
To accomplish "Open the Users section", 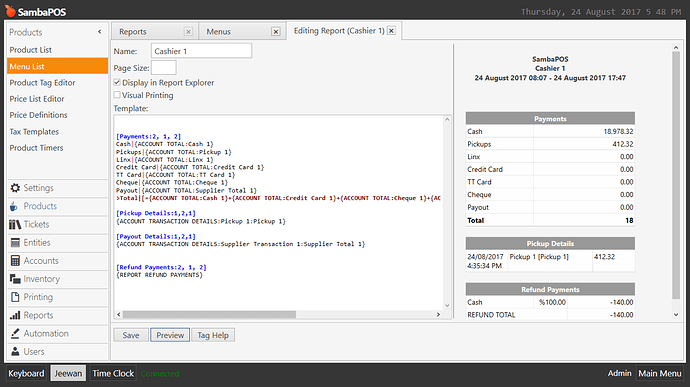I will [57, 351].
